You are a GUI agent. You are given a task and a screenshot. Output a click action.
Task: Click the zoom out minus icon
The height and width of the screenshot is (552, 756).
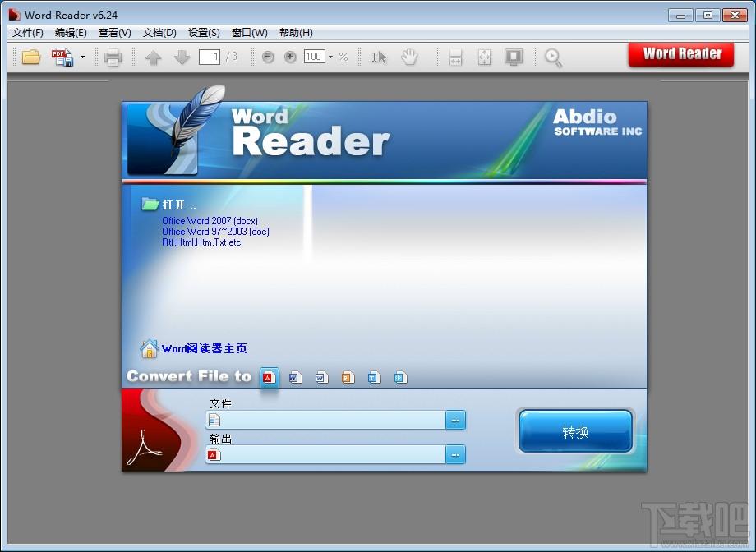[x=268, y=57]
